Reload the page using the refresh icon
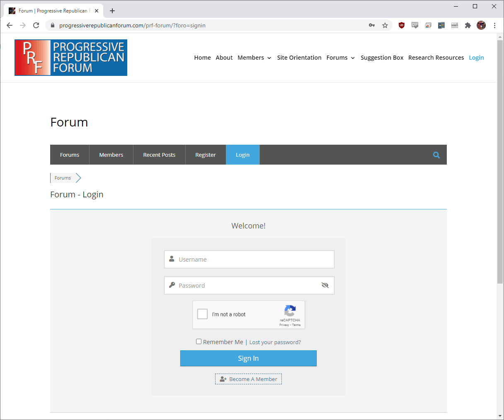Image resolution: width=504 pixels, height=420 pixels. tap(36, 25)
